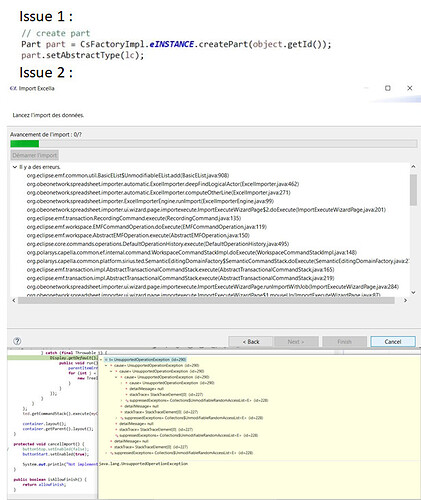Maximize the Import Excella dialog
421x500 pixels.
(x=388, y=88)
